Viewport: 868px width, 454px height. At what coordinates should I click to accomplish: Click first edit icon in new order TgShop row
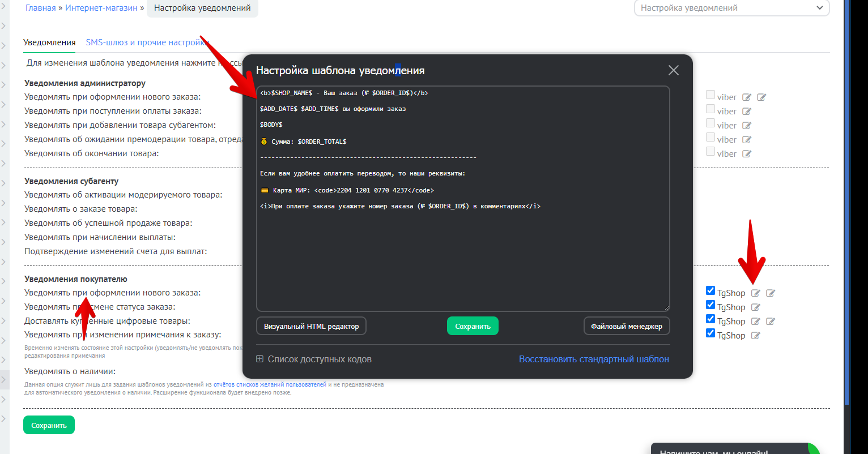click(755, 293)
